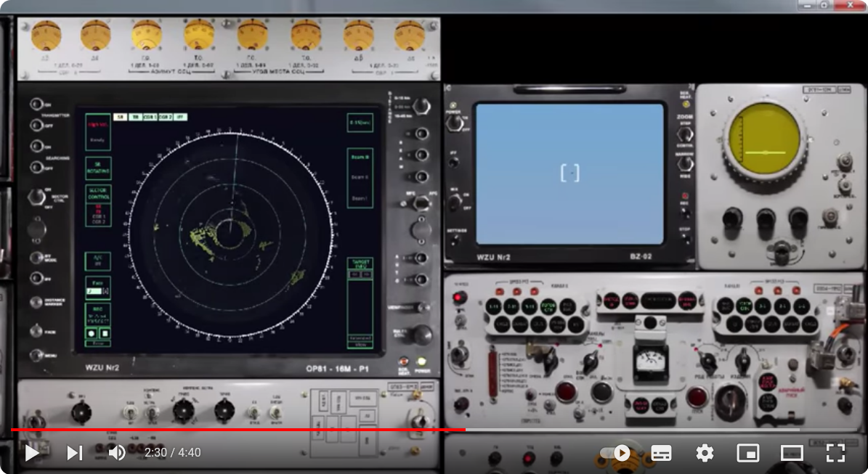The width and height of the screenshot is (868, 474).
Task: Click the SECTOR CONTROL box on radar screen
Action: [x=98, y=193]
